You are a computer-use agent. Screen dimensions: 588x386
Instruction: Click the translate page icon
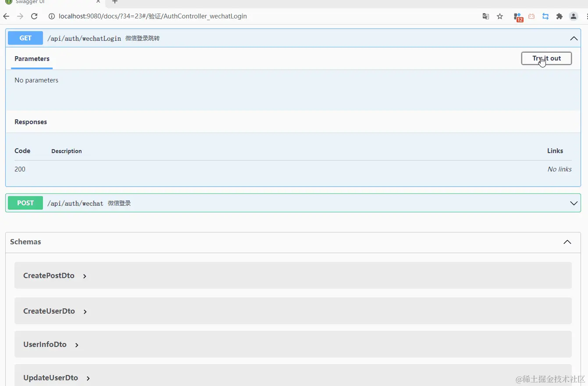pyautogui.click(x=486, y=16)
